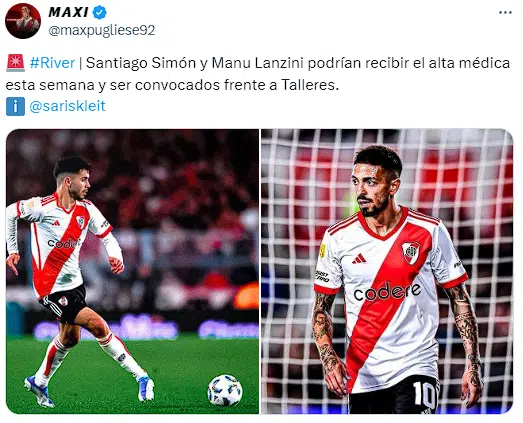Click the blue information emoji icon
The image size is (523, 423).
(15, 106)
